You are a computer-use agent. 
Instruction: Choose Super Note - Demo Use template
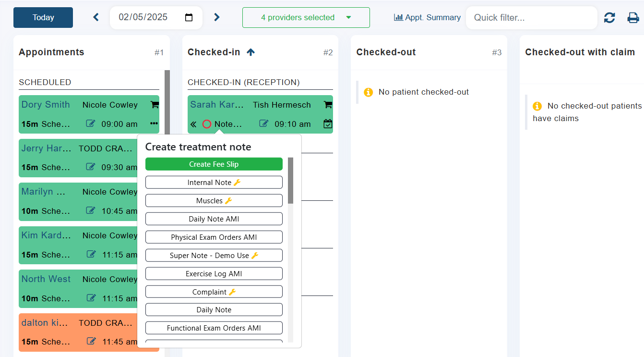click(x=214, y=256)
